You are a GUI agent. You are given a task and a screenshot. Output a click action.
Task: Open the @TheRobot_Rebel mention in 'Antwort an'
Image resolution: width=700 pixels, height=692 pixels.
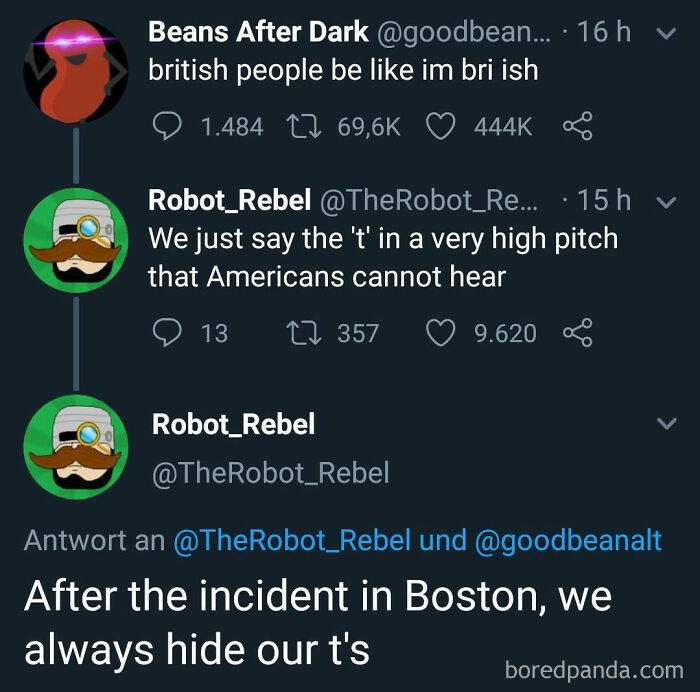[291, 540]
